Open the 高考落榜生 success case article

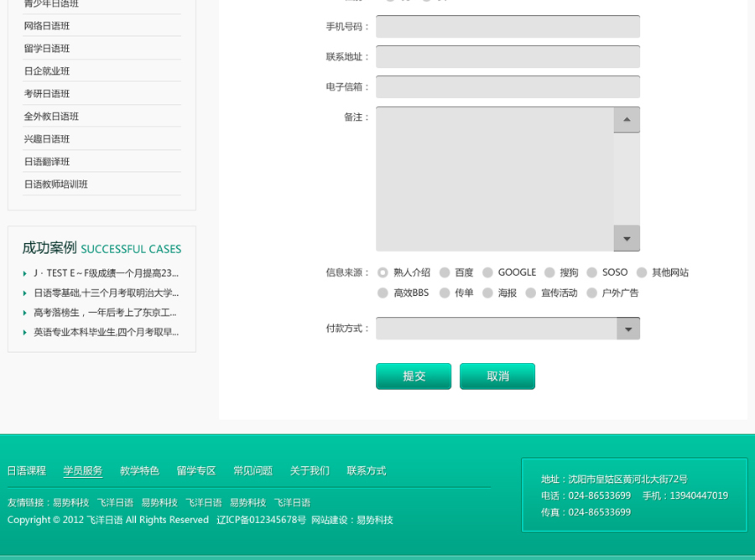coord(105,313)
